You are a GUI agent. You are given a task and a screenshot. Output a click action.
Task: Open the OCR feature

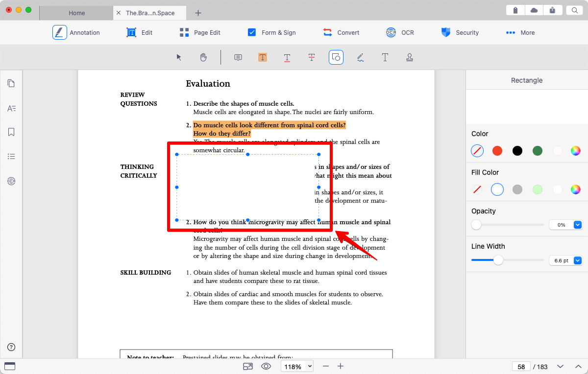click(400, 32)
